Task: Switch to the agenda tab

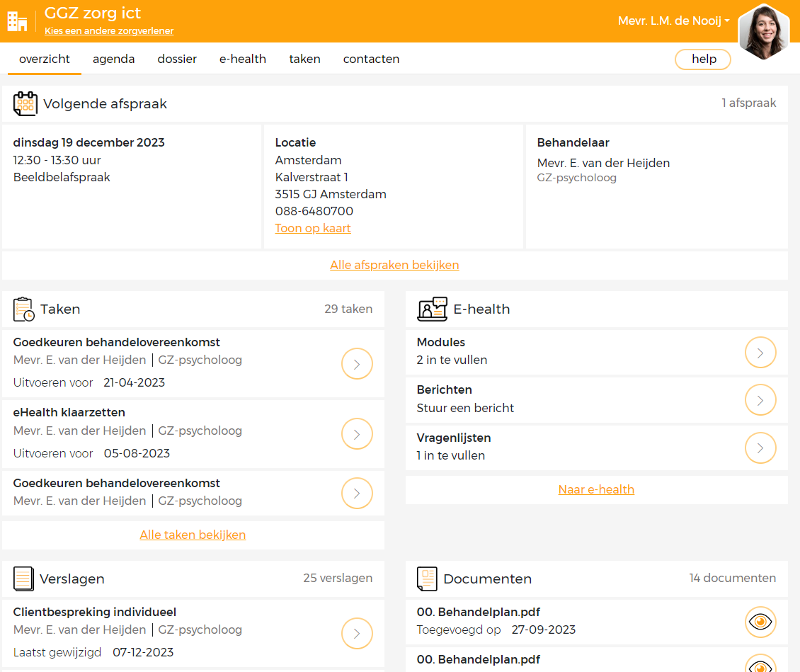Action: pyautogui.click(x=113, y=59)
